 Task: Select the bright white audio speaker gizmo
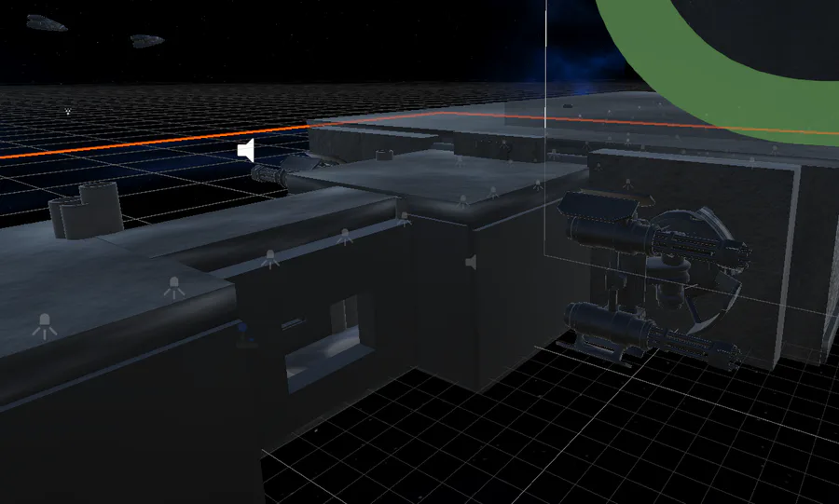[x=245, y=151]
